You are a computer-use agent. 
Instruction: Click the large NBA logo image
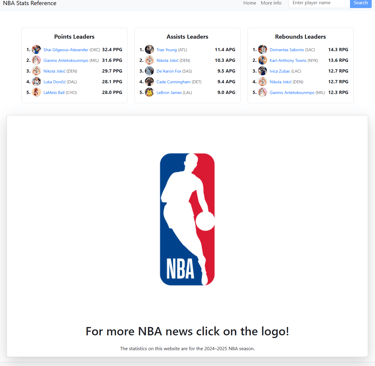(x=187, y=219)
